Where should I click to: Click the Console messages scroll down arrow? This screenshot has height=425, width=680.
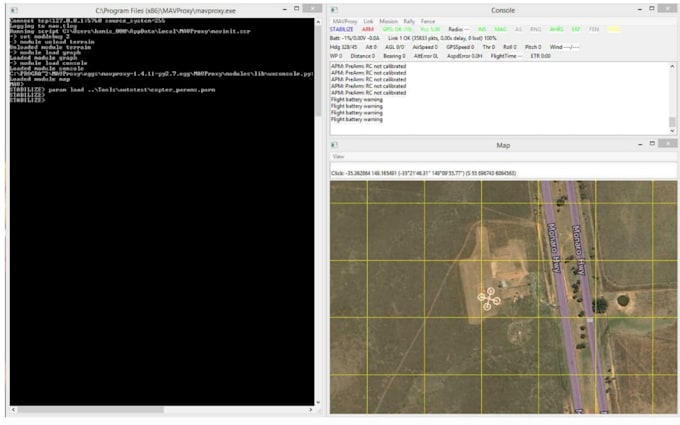click(x=672, y=131)
